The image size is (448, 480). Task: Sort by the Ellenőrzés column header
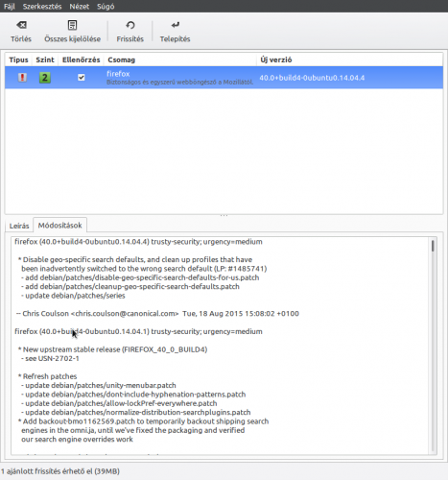[x=81, y=60]
